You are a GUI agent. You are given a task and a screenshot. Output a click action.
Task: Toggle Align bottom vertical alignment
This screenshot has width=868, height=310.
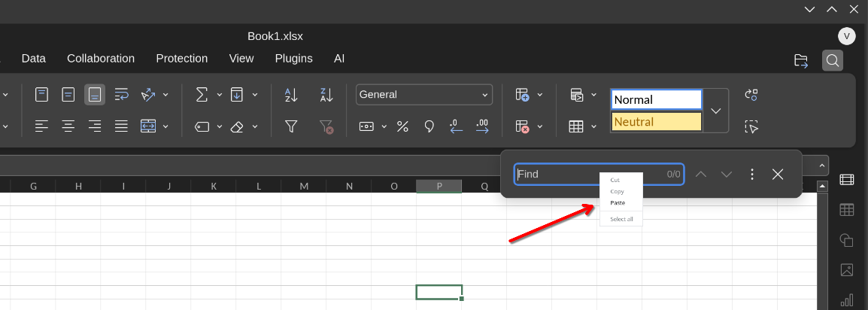point(95,95)
